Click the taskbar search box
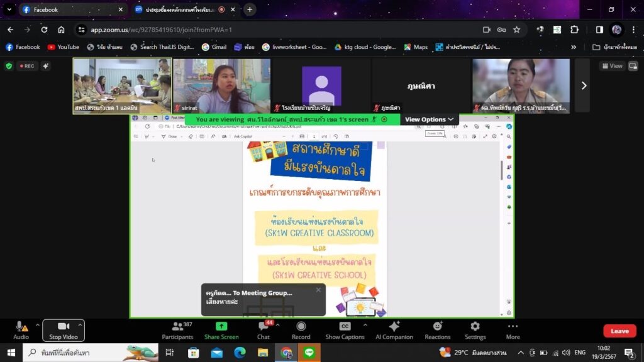 pos(91,353)
